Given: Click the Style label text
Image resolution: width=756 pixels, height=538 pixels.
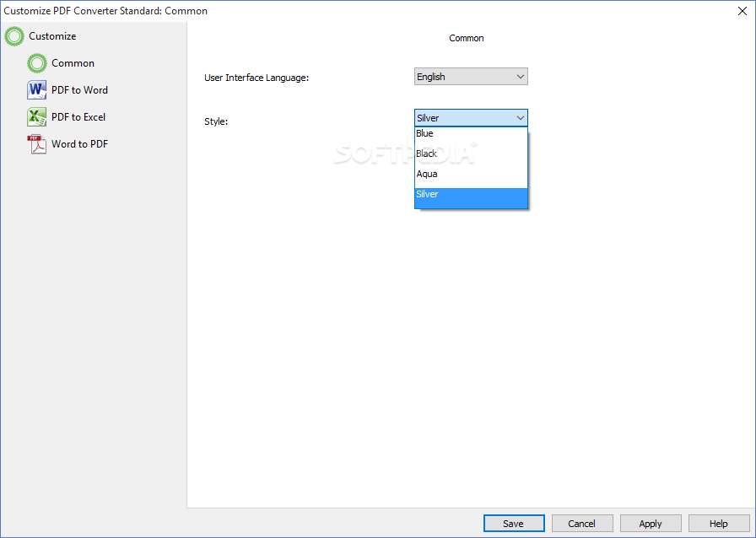Looking at the screenshot, I should point(216,121).
